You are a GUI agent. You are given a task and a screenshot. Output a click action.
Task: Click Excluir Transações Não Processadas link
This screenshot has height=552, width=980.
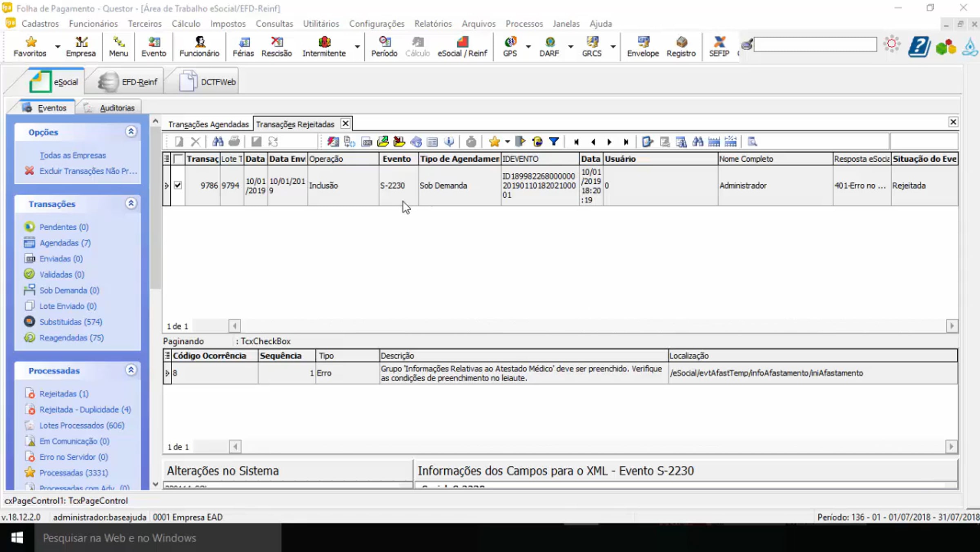(x=88, y=171)
